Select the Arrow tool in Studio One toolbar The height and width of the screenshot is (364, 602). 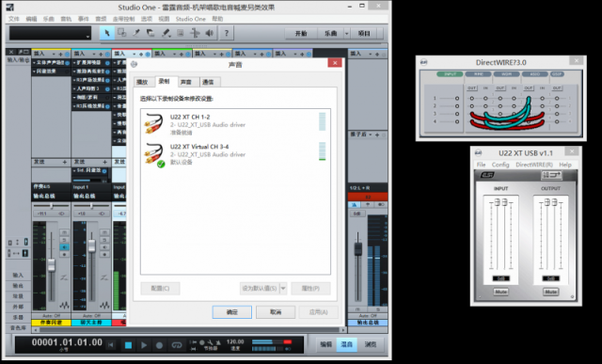click(107, 34)
